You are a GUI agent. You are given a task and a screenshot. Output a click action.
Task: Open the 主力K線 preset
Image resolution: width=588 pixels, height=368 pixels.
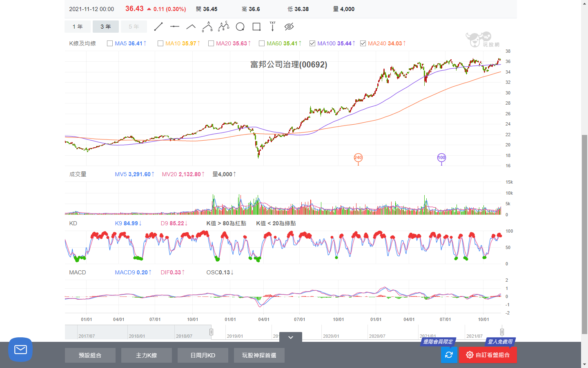[x=147, y=355]
